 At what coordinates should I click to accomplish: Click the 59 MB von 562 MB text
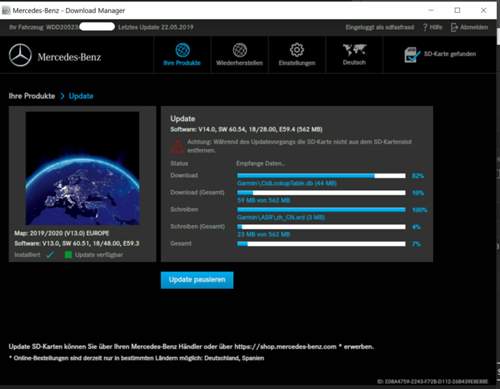point(263,200)
